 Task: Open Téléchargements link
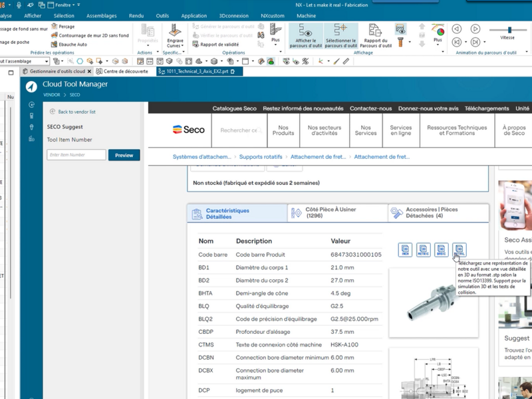point(487,108)
